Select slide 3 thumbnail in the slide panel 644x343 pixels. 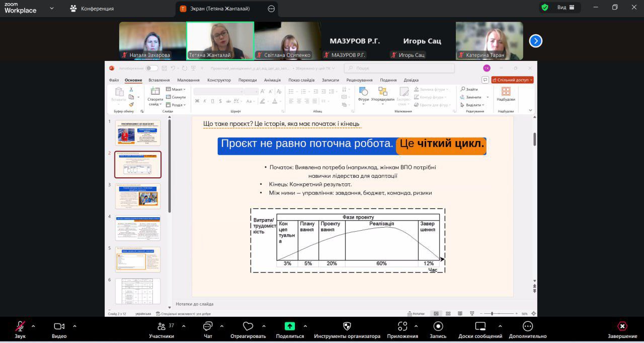click(x=138, y=196)
